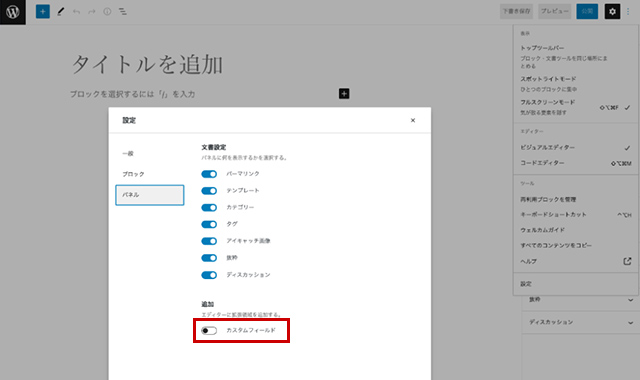Expand the ディスカッション sidebar panel
Viewport: 640px width, 380px height.
(x=580, y=322)
